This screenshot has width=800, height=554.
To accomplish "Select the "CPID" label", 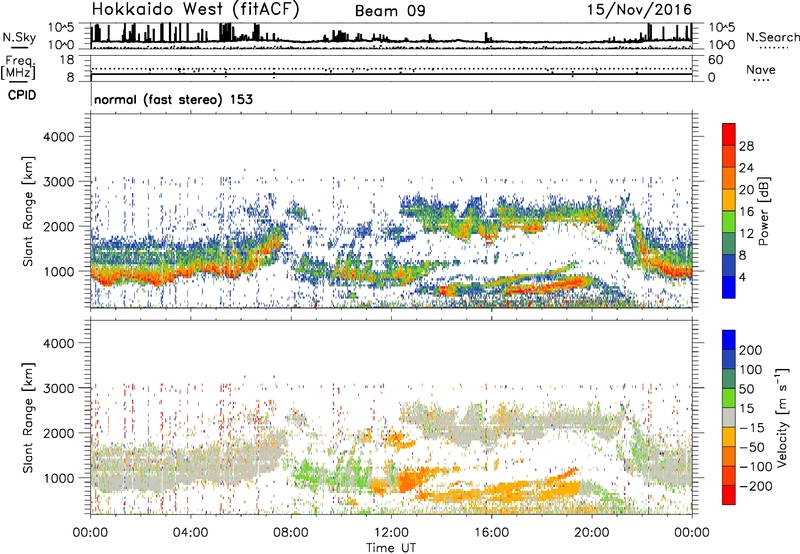I will pyautogui.click(x=22, y=95).
